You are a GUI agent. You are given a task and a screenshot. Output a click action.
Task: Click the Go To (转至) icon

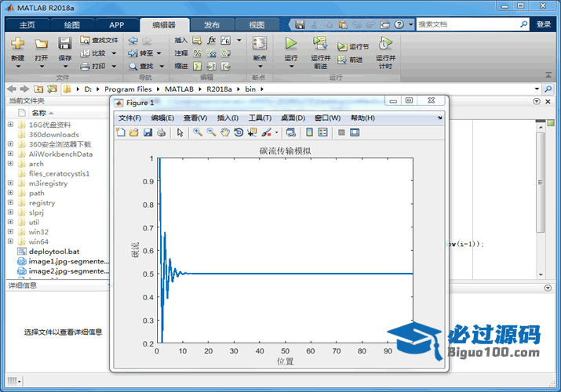tap(133, 53)
